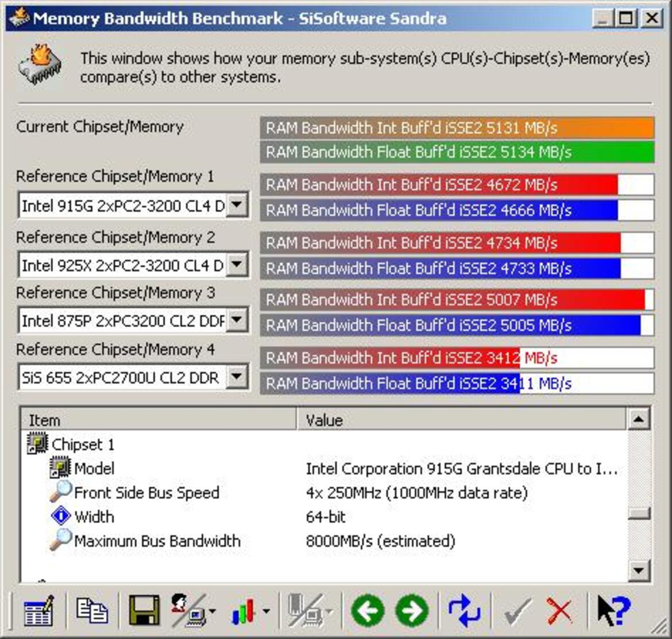Open dropdown arrow beside bar chart icon
The height and width of the screenshot is (639, 672).
point(266,611)
